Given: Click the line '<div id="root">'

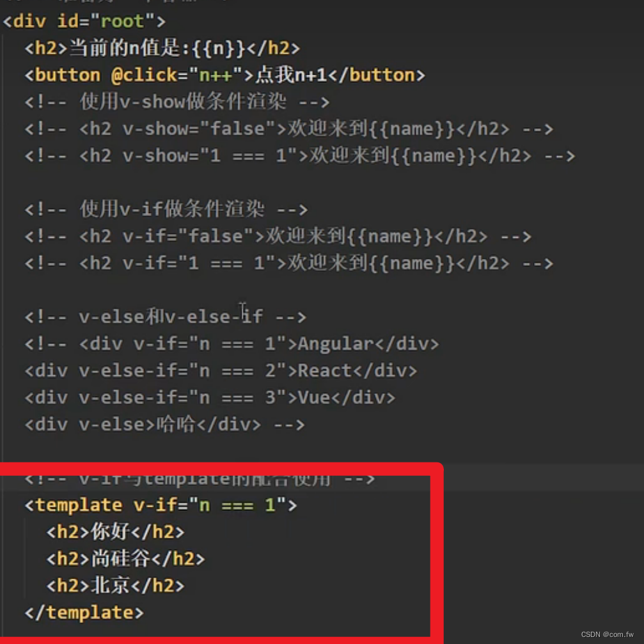Looking at the screenshot, I should coord(84,21).
